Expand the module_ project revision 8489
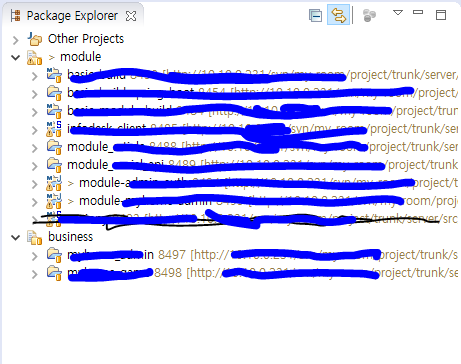 click(x=34, y=166)
